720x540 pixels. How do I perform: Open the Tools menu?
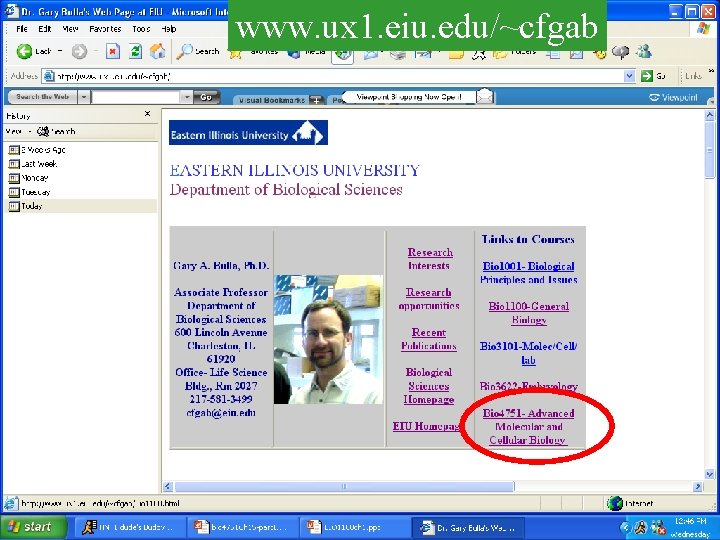(141, 29)
